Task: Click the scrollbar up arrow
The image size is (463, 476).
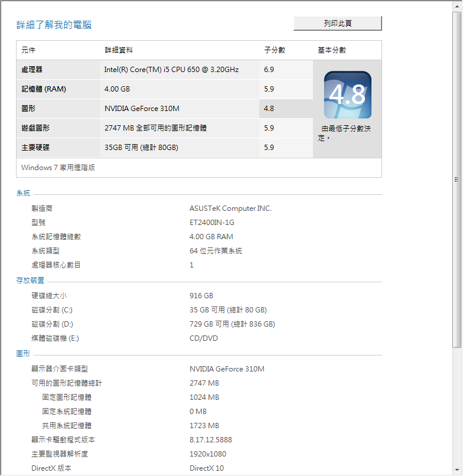Action: [457, 6]
